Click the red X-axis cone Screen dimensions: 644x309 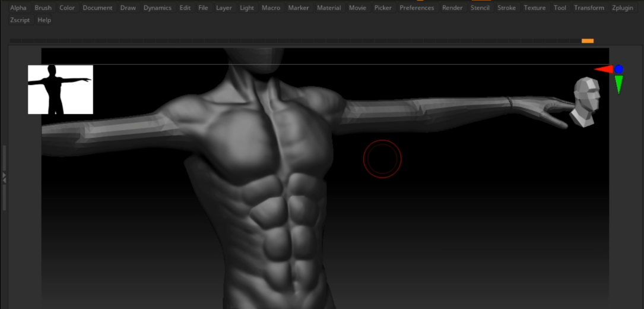coord(604,70)
